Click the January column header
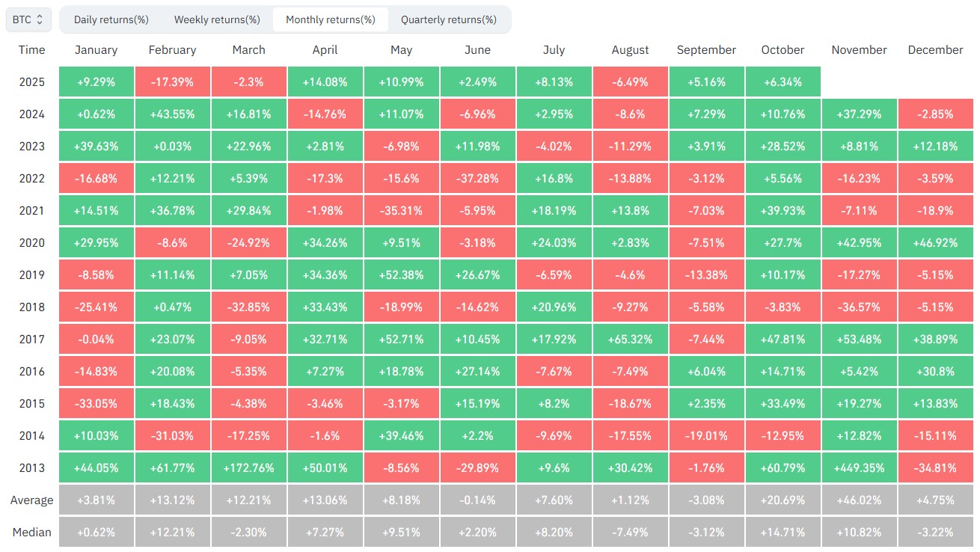 [97, 50]
